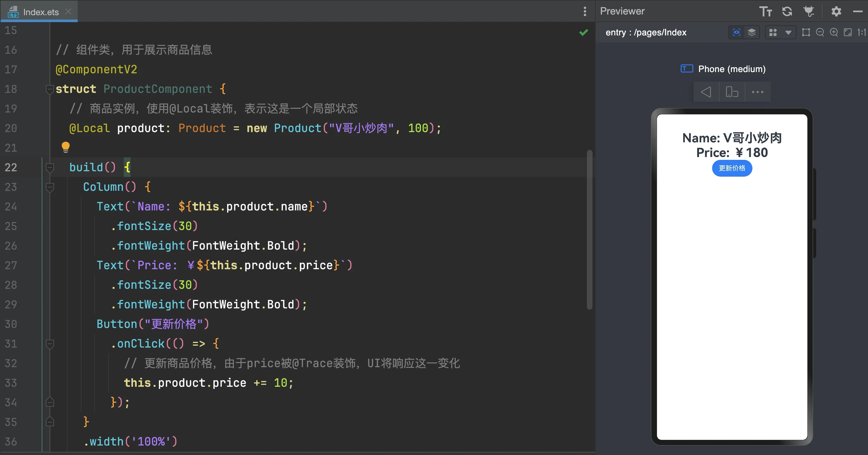Click the plug debug icon in Previewer
This screenshot has width=868, height=455.
coord(809,11)
